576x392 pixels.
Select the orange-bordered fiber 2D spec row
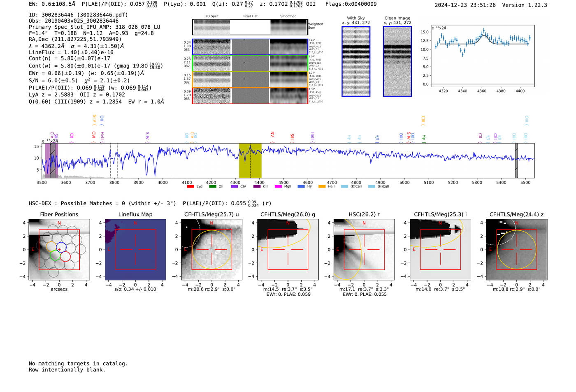(250, 79)
